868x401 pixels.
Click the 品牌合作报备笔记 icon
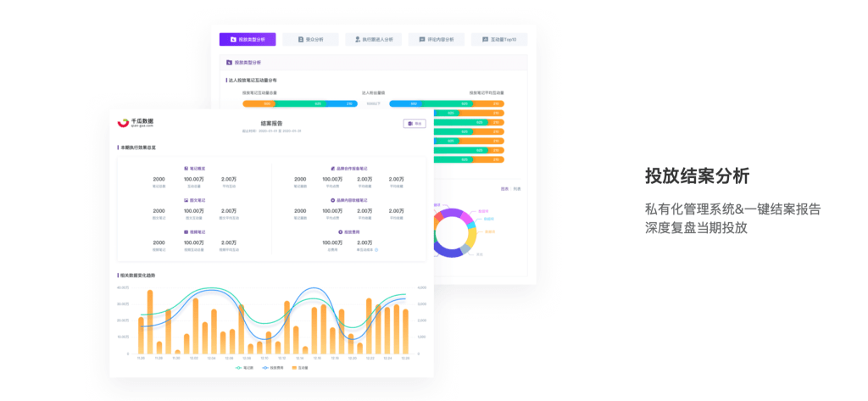click(x=332, y=169)
